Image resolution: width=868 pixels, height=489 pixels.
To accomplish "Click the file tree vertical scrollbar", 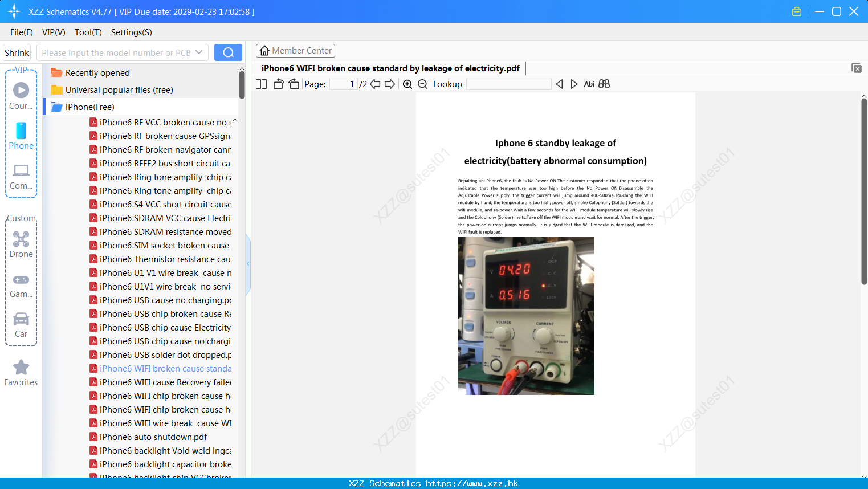I will 242,85.
